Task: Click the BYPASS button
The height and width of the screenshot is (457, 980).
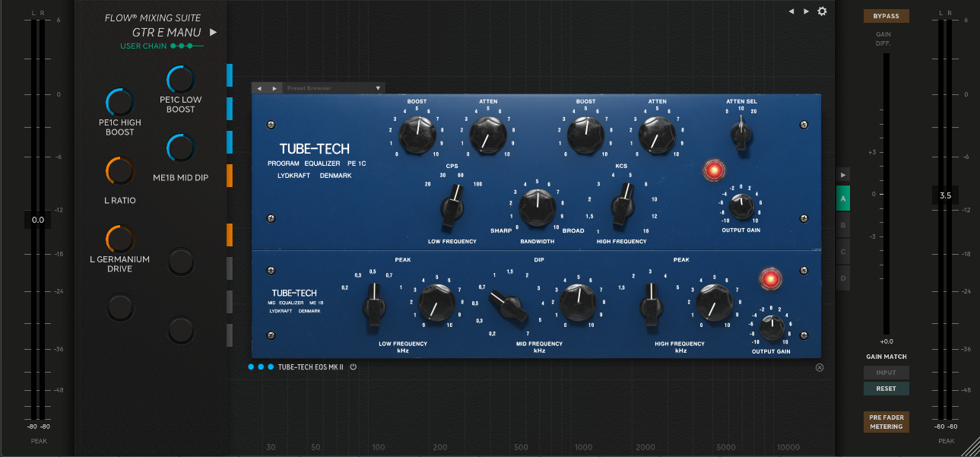Action: [886, 16]
